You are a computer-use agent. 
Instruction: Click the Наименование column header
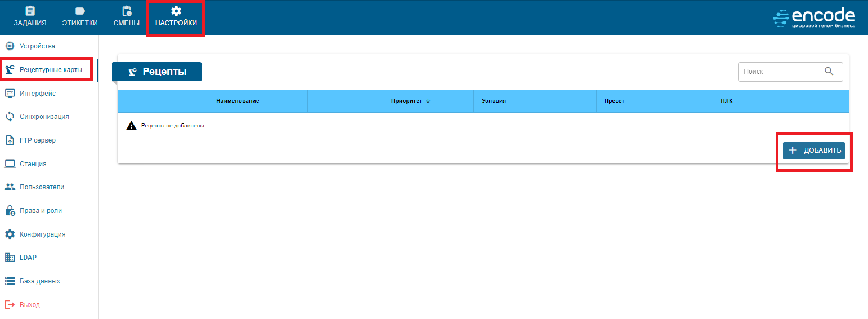[x=237, y=101]
